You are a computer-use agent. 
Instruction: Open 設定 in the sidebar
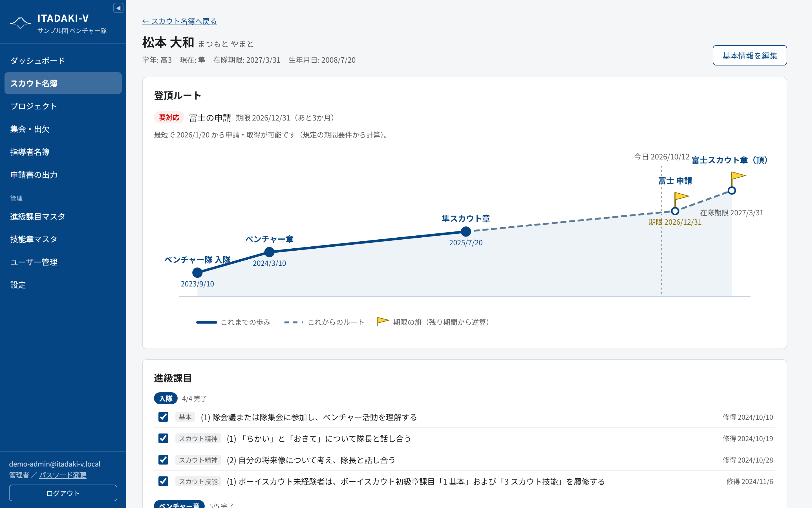click(x=63, y=285)
